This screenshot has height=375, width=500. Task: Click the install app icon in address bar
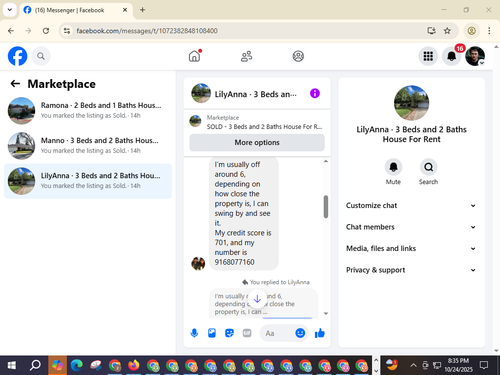pyautogui.click(x=431, y=31)
